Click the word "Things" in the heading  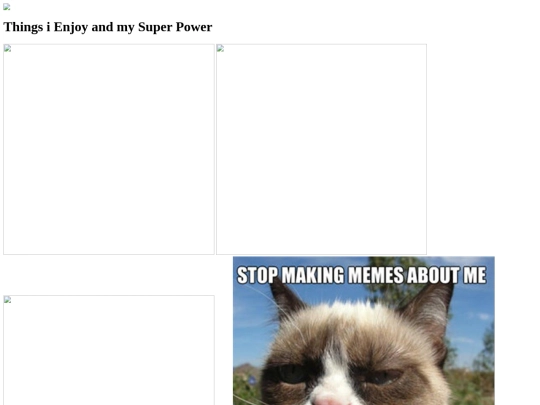(x=23, y=27)
